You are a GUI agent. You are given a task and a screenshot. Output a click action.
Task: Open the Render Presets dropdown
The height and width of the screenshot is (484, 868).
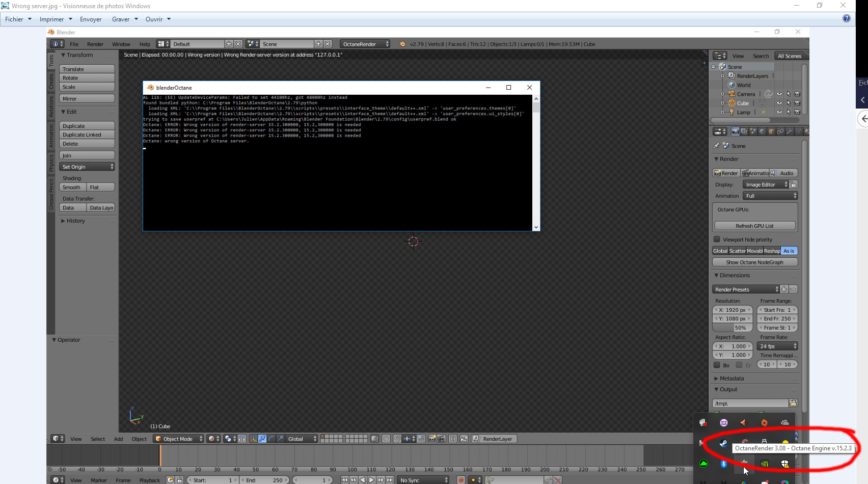746,289
